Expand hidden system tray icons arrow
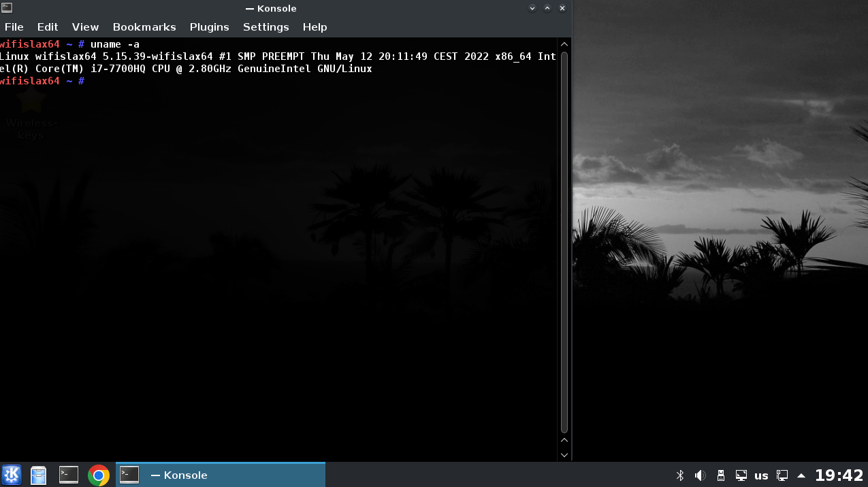The width and height of the screenshot is (868, 487). click(801, 475)
